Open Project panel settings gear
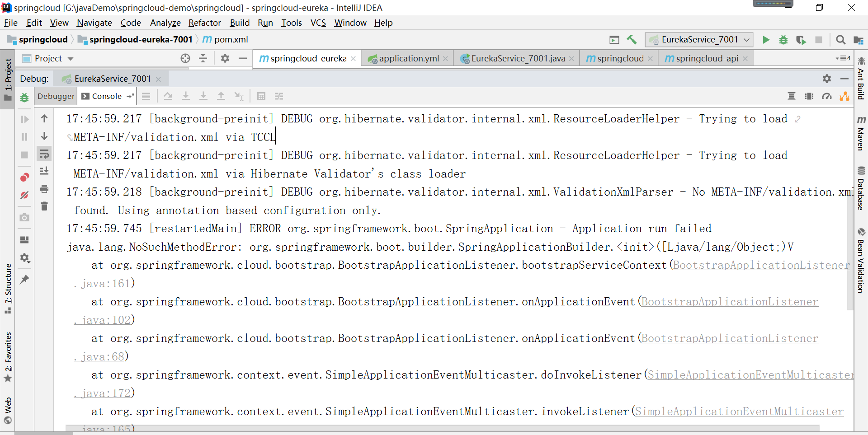The image size is (868, 435). (225, 58)
